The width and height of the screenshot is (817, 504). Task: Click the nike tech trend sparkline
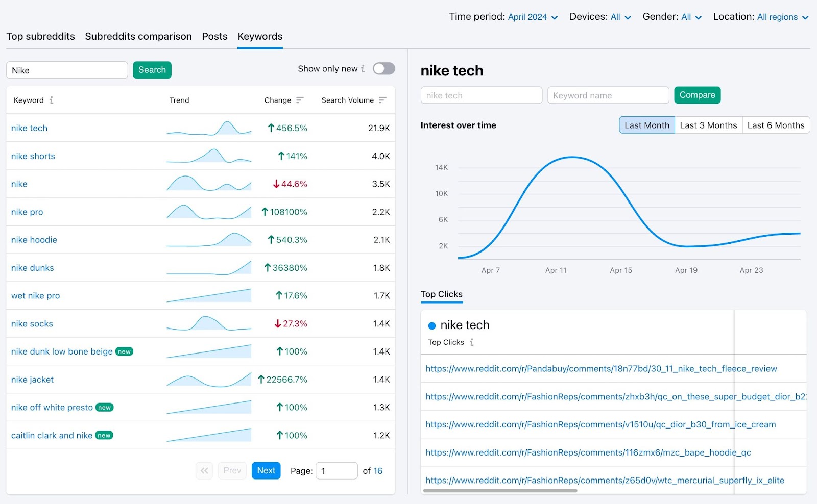[208, 128]
